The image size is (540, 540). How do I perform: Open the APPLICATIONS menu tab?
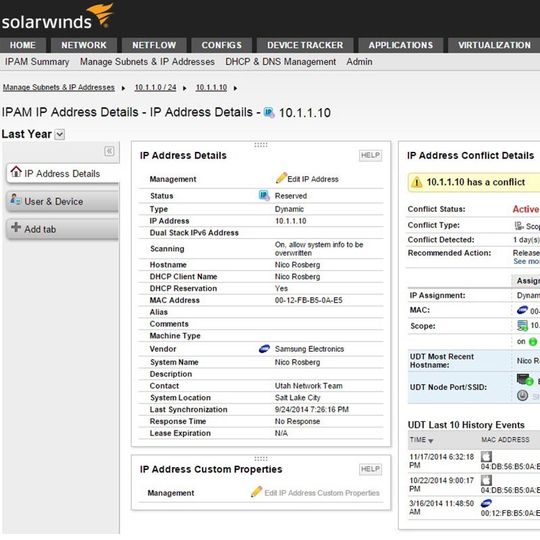tap(401, 45)
